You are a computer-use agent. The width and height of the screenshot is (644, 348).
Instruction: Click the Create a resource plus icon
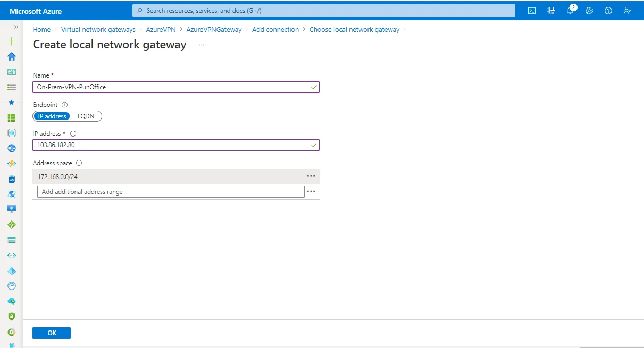tap(12, 40)
